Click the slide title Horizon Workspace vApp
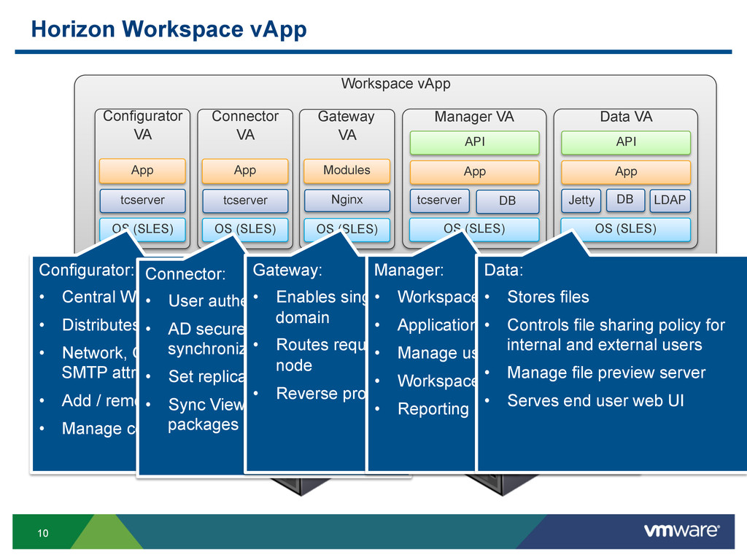The height and width of the screenshot is (560, 747). [x=169, y=29]
